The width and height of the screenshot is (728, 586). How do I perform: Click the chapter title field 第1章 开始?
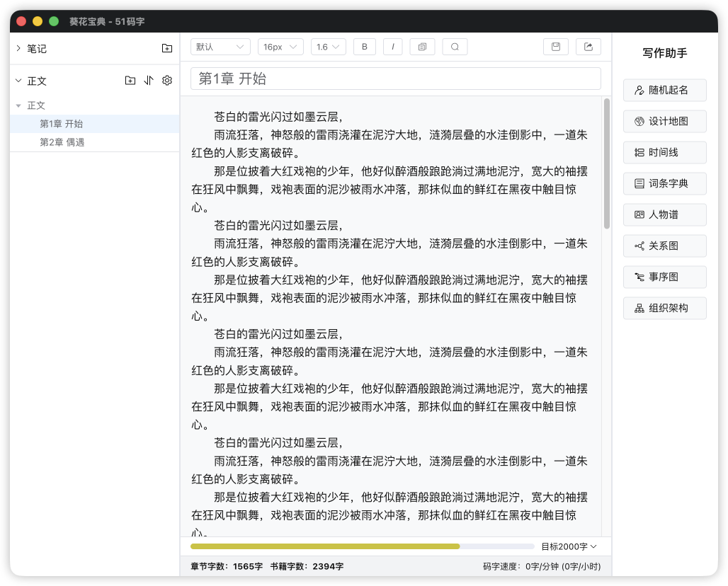coord(395,79)
